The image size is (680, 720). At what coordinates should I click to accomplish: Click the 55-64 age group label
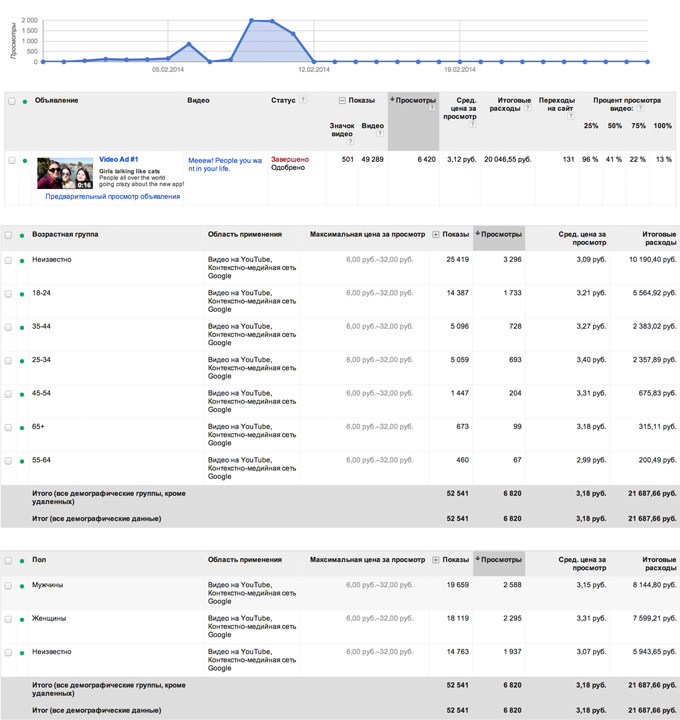tap(41, 460)
